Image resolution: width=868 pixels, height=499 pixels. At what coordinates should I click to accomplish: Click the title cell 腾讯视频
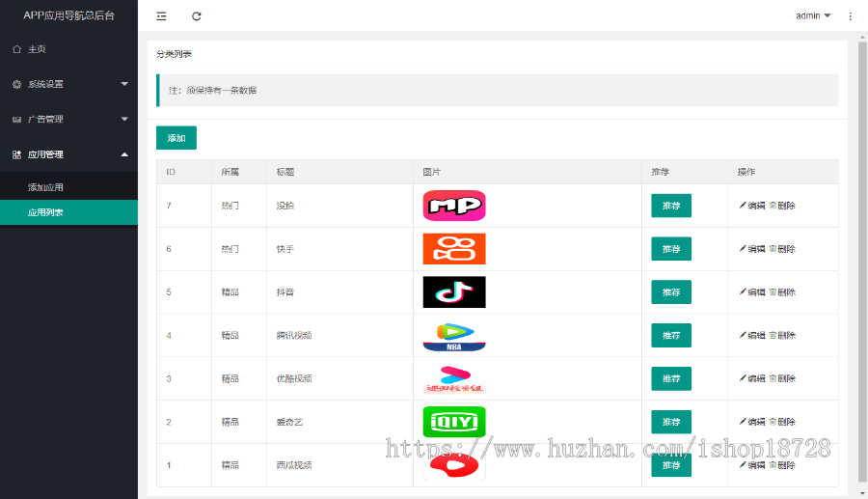tap(294, 335)
